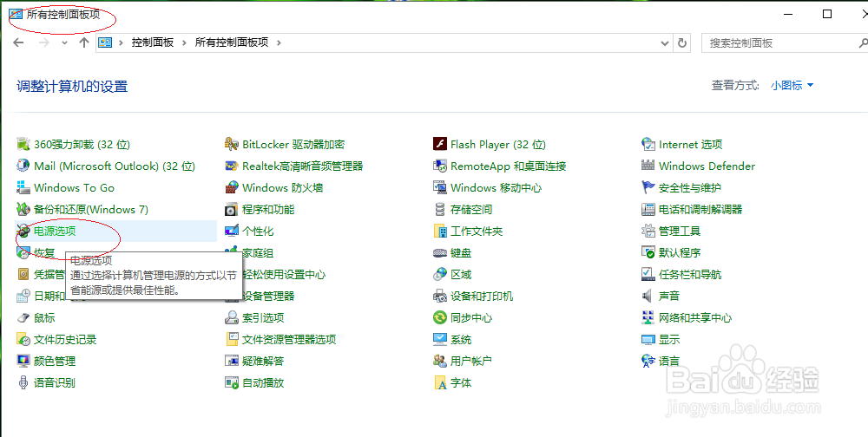Click the 电话和调制解调器 icon
Viewport: 868px width, 437px height.
click(x=648, y=209)
